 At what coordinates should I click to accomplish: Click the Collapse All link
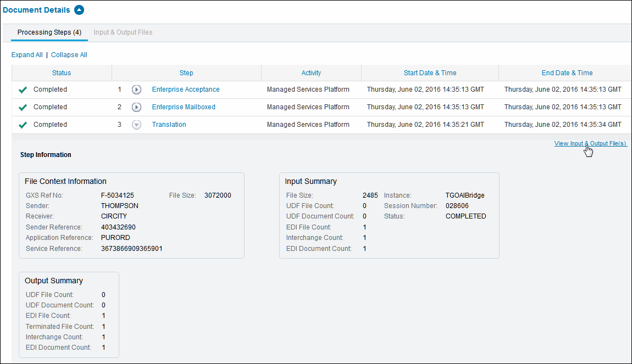tap(69, 55)
